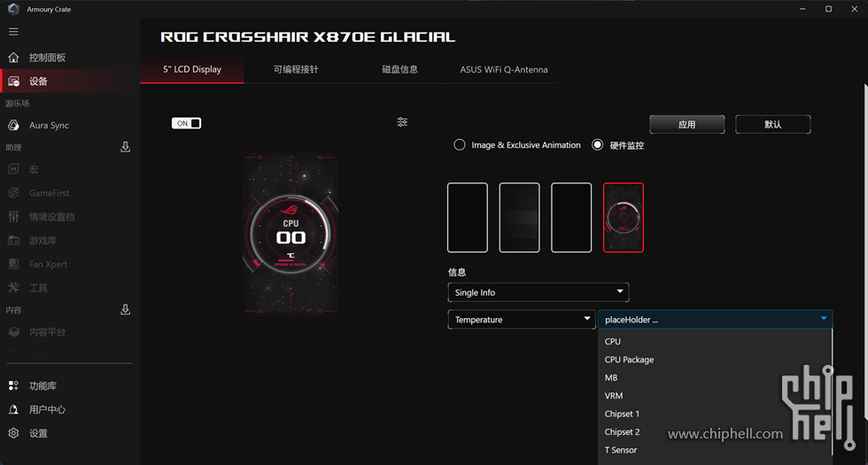Click the 应用 apply button
868x465 pixels.
coord(686,125)
